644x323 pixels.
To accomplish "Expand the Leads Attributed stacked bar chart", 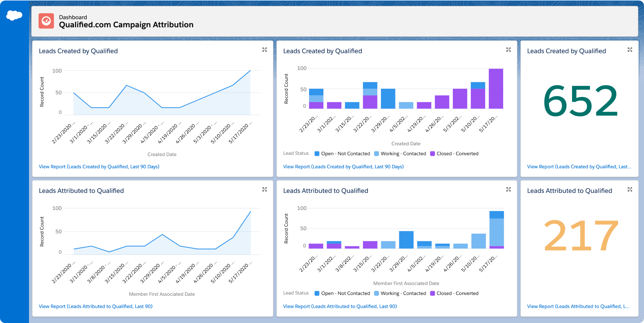I will 508,189.
